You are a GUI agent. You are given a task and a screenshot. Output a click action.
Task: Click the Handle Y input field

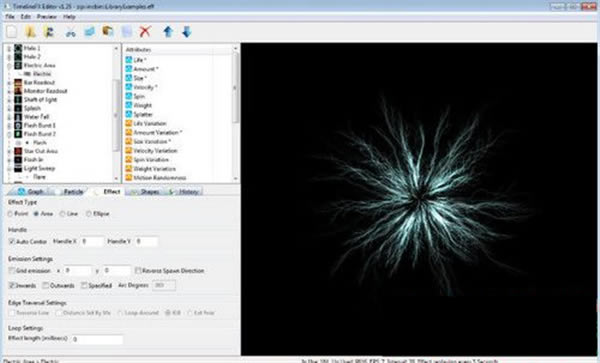[x=147, y=241]
